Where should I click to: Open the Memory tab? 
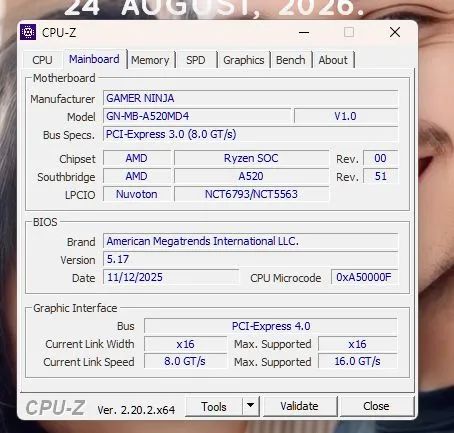click(x=150, y=60)
